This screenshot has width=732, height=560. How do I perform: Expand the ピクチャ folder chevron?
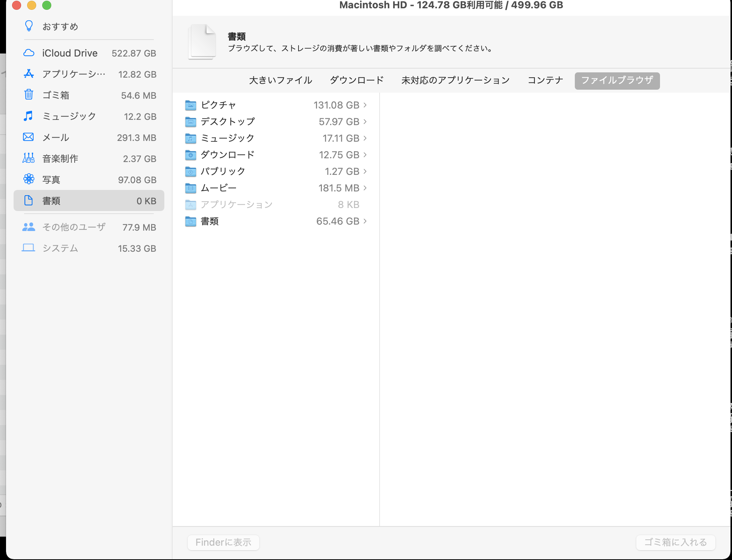point(365,105)
